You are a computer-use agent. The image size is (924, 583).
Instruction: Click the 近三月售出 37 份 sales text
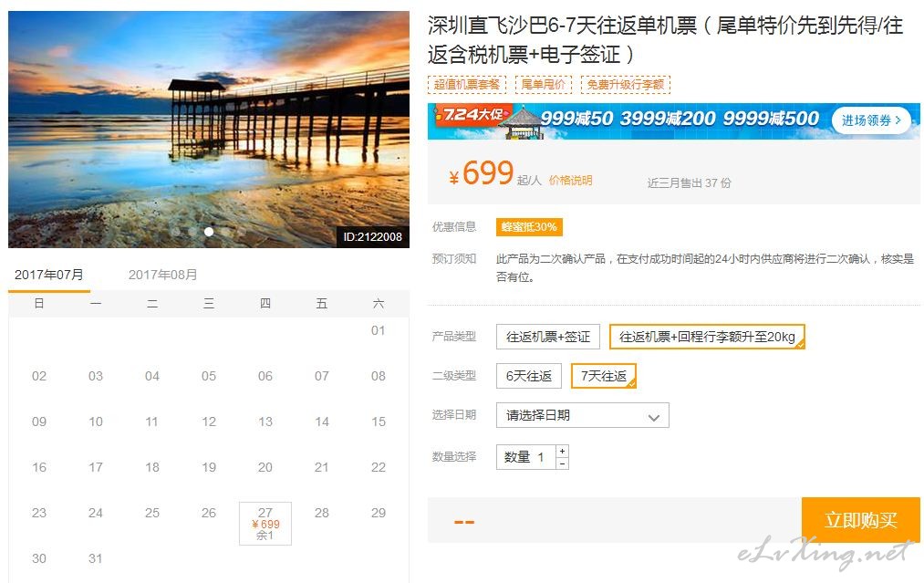[689, 182]
